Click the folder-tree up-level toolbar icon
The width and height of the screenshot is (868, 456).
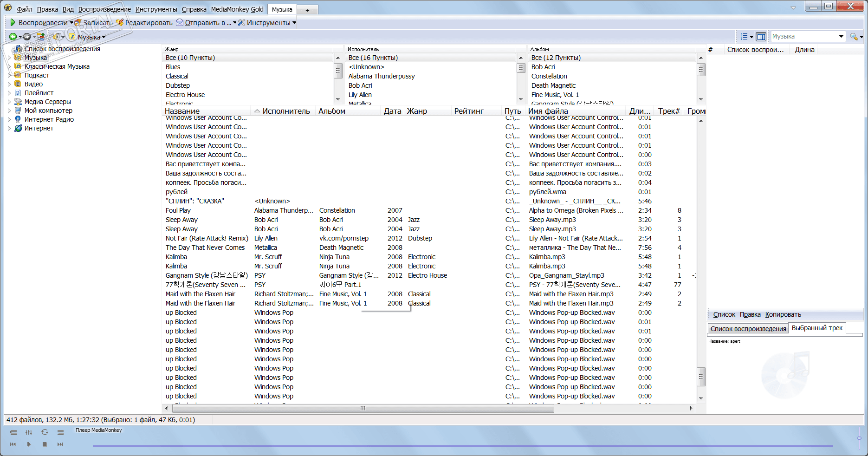[x=41, y=37]
